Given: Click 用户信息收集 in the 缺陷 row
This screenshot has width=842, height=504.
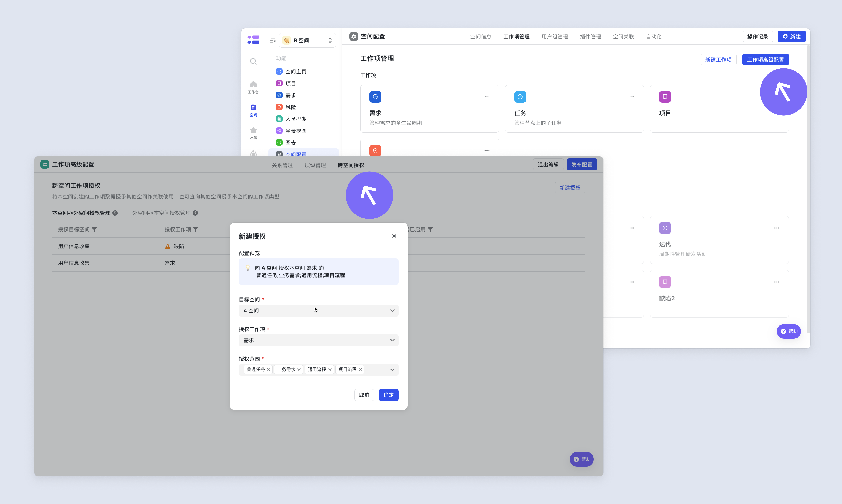Looking at the screenshot, I should coord(74,246).
